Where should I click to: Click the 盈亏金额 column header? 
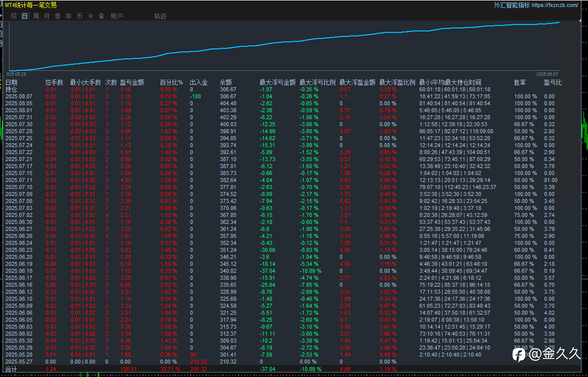(x=132, y=82)
